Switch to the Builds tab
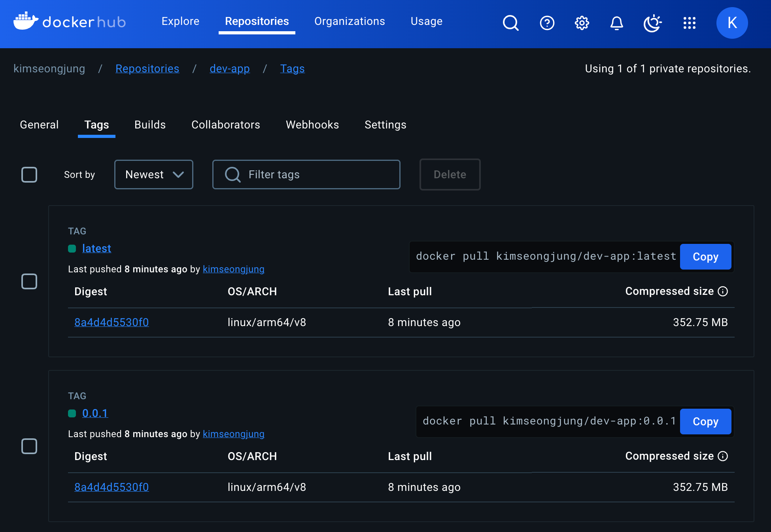Screen dimensions: 771x532 [x=150, y=125]
